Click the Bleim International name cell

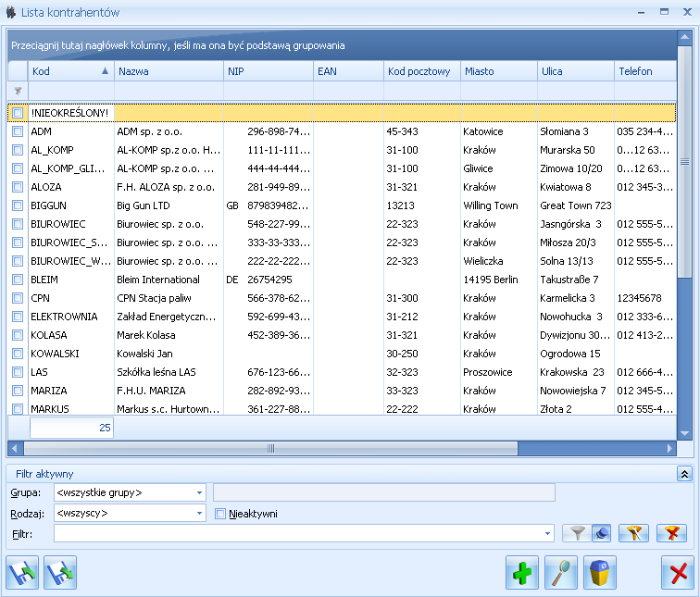(x=169, y=280)
